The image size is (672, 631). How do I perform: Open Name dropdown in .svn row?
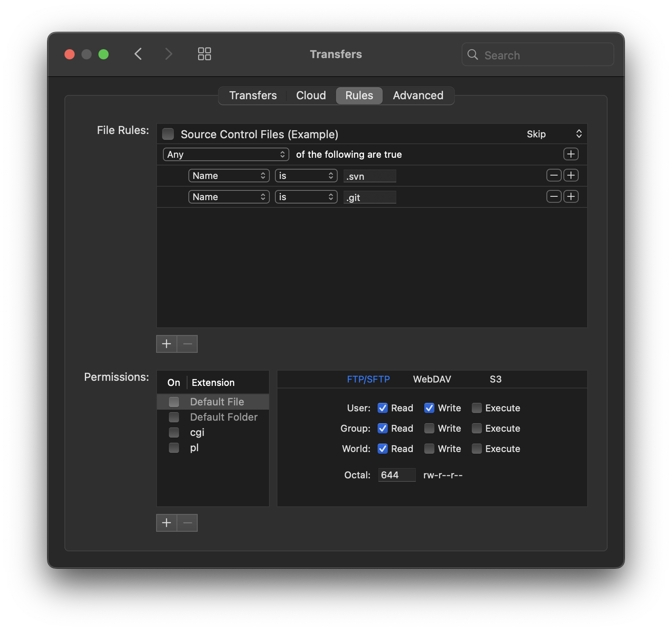(x=229, y=176)
